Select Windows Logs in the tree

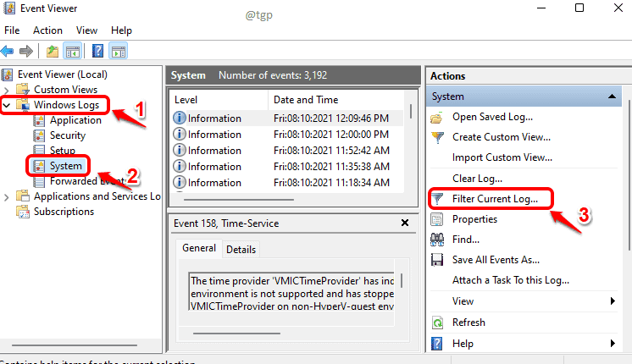(66, 105)
